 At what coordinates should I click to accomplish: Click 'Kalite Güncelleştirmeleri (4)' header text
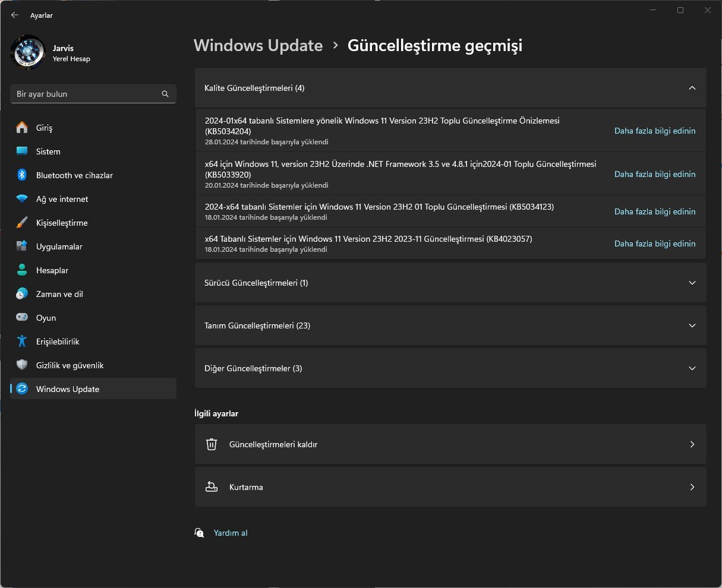pos(254,88)
